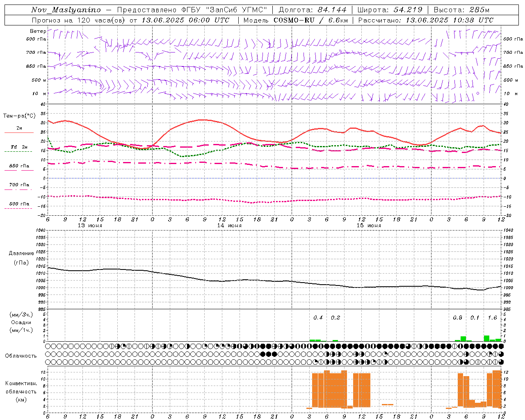Click the 3-hour precipitation value 0.1
525x420 pixels.
[x=475, y=318]
